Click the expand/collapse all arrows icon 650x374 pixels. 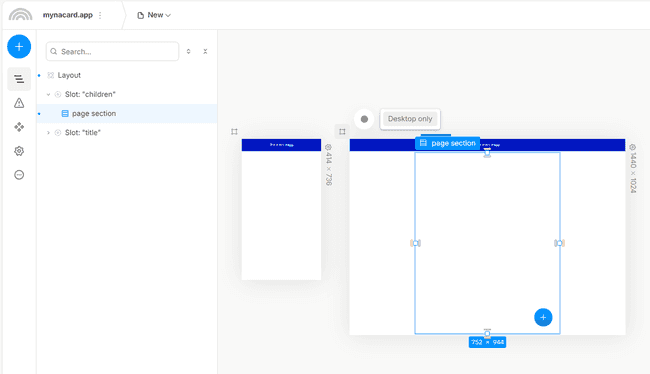pyautogui.click(x=189, y=51)
